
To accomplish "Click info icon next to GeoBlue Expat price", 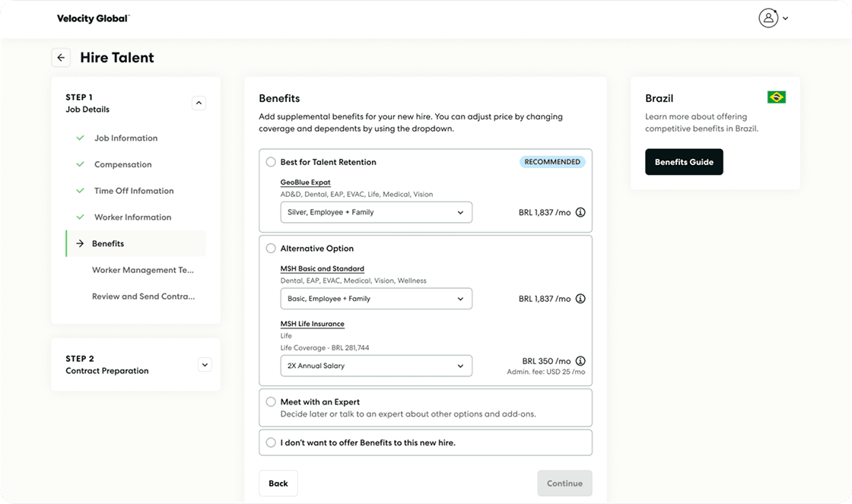I will click(x=580, y=212).
